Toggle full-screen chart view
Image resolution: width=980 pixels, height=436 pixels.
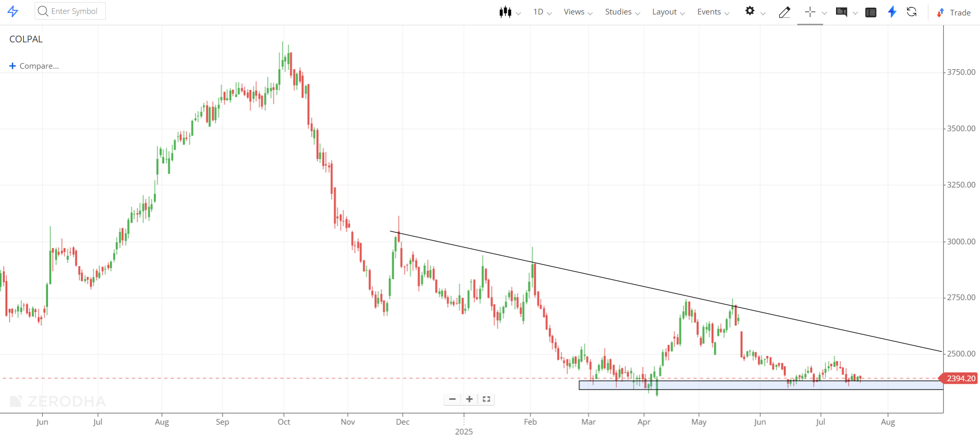(486, 399)
